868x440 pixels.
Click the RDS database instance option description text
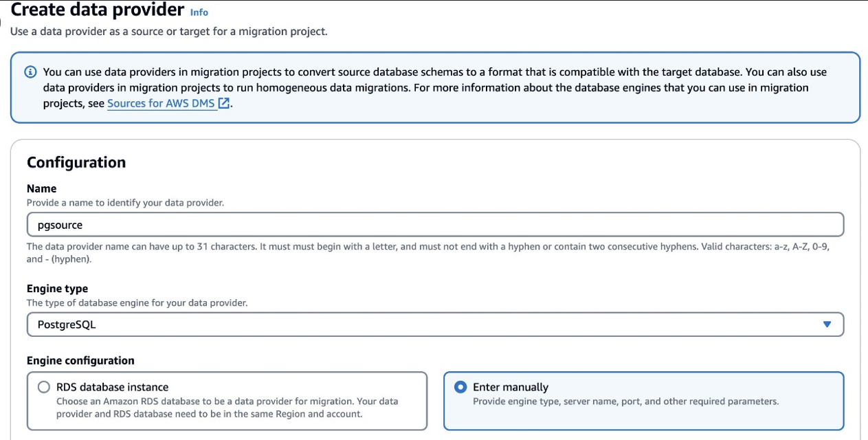227,408
